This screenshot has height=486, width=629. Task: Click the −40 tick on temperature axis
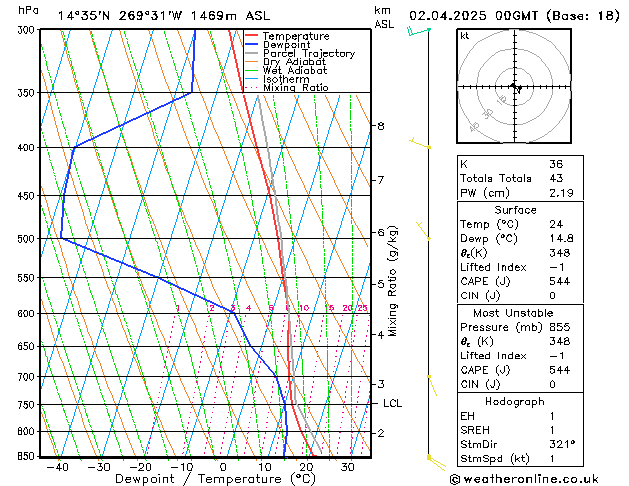[x=57, y=467]
